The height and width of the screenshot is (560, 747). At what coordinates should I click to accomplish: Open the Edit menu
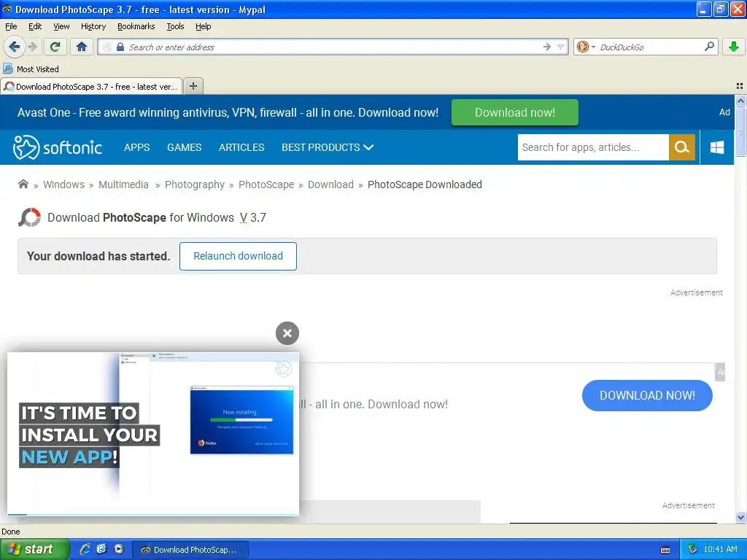pyautogui.click(x=35, y=26)
